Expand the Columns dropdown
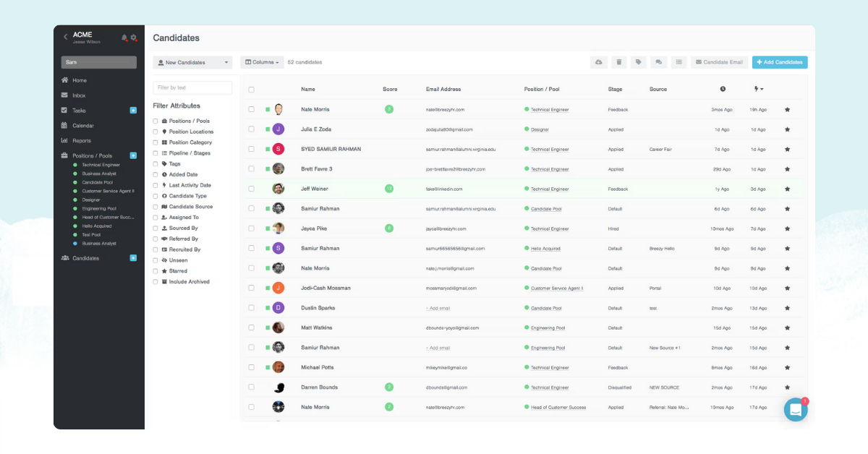The width and height of the screenshot is (868, 454). pyautogui.click(x=261, y=62)
